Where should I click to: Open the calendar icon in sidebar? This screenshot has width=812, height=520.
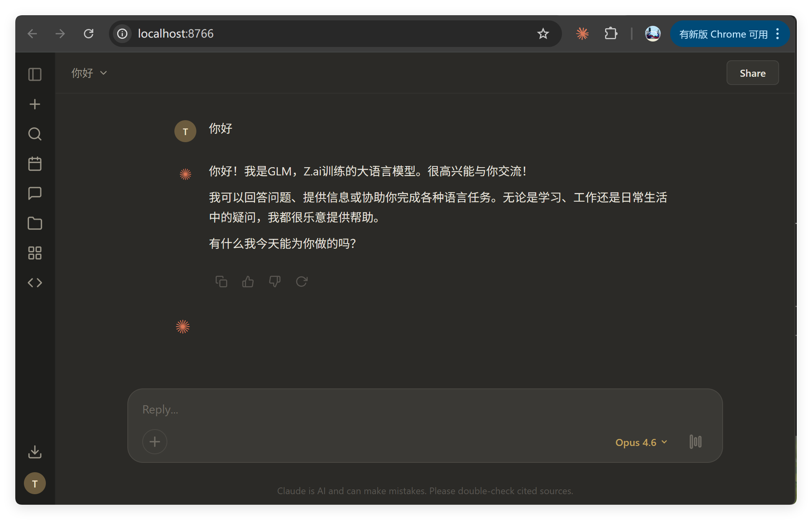(x=35, y=164)
